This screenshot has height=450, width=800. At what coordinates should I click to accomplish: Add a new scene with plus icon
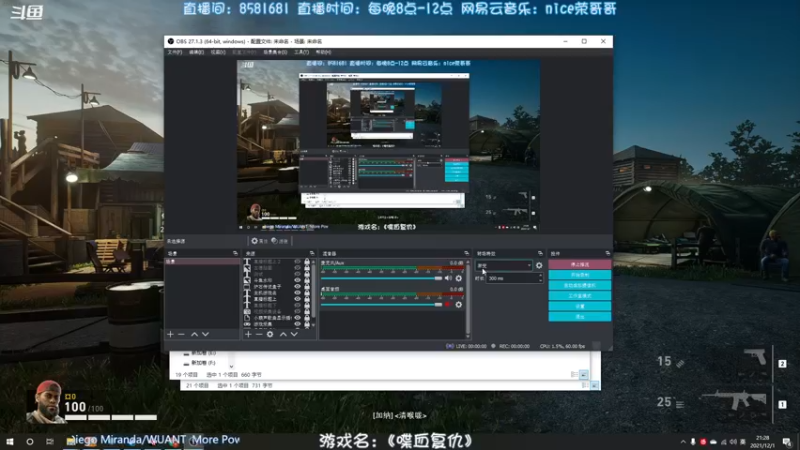point(170,334)
